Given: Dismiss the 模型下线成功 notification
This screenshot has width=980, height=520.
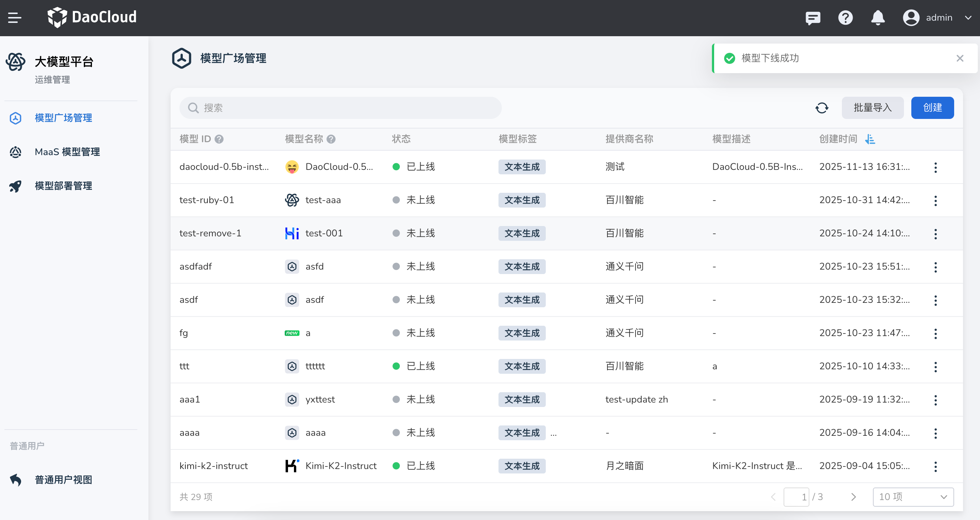Looking at the screenshot, I should coord(960,58).
